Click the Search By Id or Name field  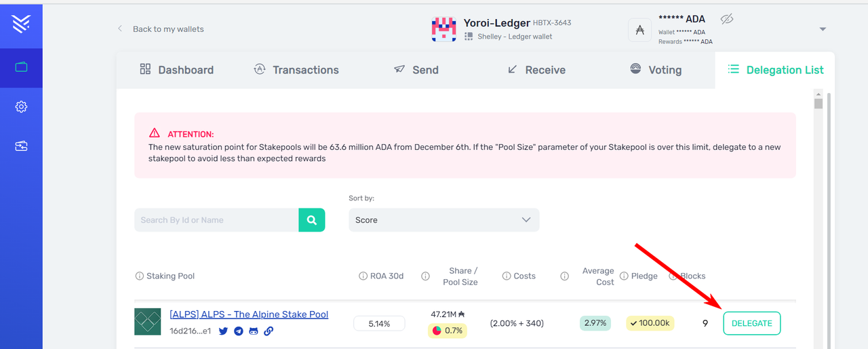[216, 220]
